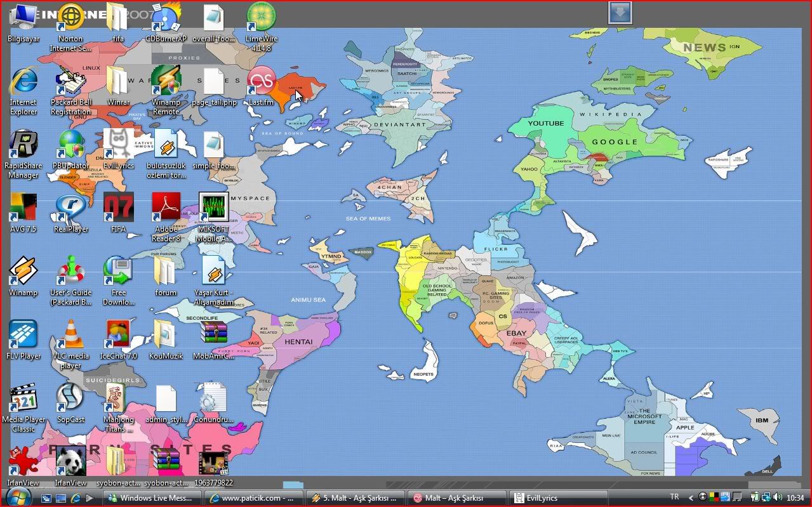The width and height of the screenshot is (812, 507).
Task: Launch Mahjong Titans game shortcut
Action: [x=118, y=408]
